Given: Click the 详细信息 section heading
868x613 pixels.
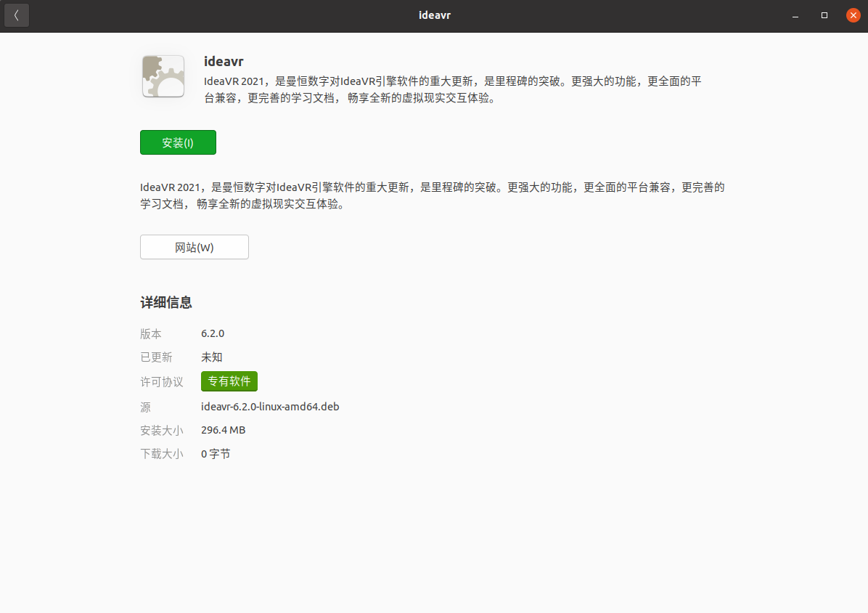Looking at the screenshot, I should 166,302.
